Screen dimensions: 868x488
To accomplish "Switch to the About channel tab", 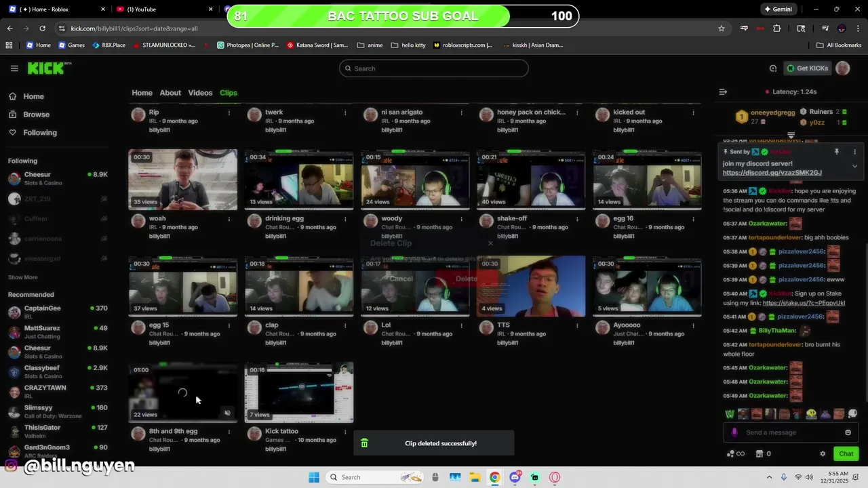I will click(170, 93).
